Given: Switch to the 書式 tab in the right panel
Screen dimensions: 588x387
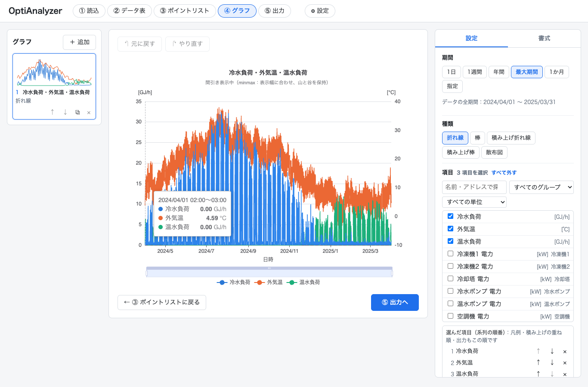Looking at the screenshot, I should click(544, 38).
